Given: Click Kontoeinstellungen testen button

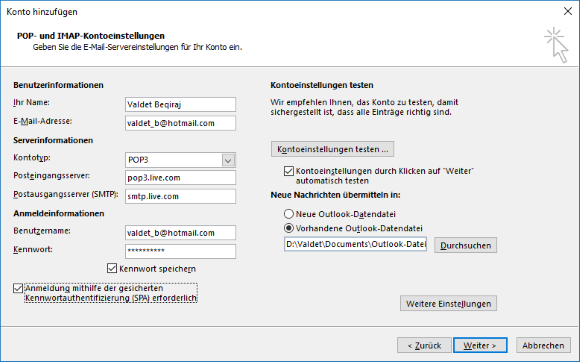Looking at the screenshot, I should [332, 149].
